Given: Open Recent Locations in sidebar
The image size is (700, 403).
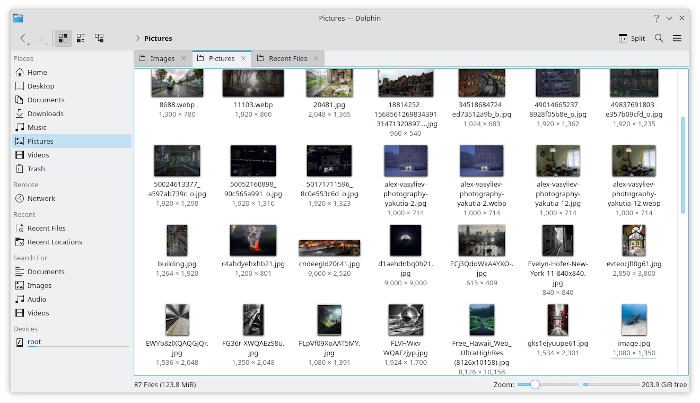Looking at the screenshot, I should [55, 242].
